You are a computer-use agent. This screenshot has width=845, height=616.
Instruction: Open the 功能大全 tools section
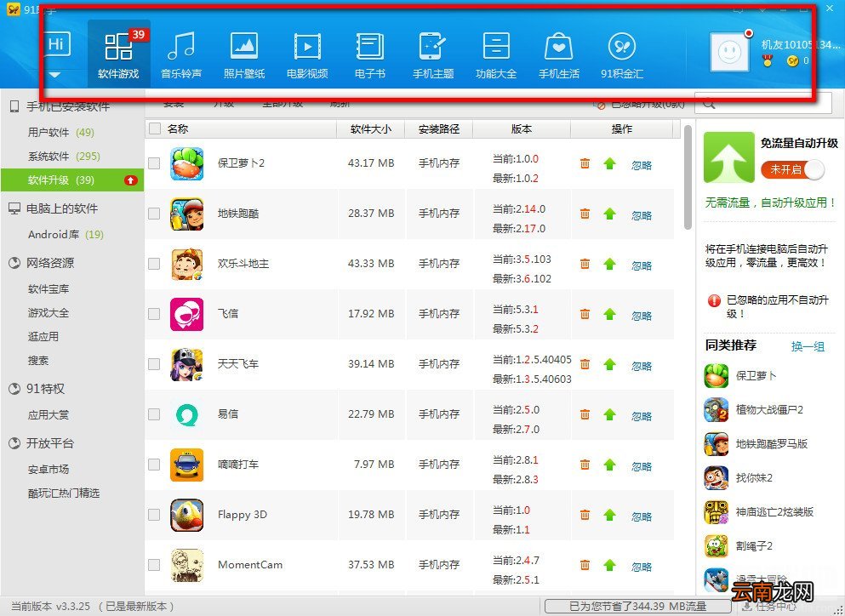tap(496, 54)
